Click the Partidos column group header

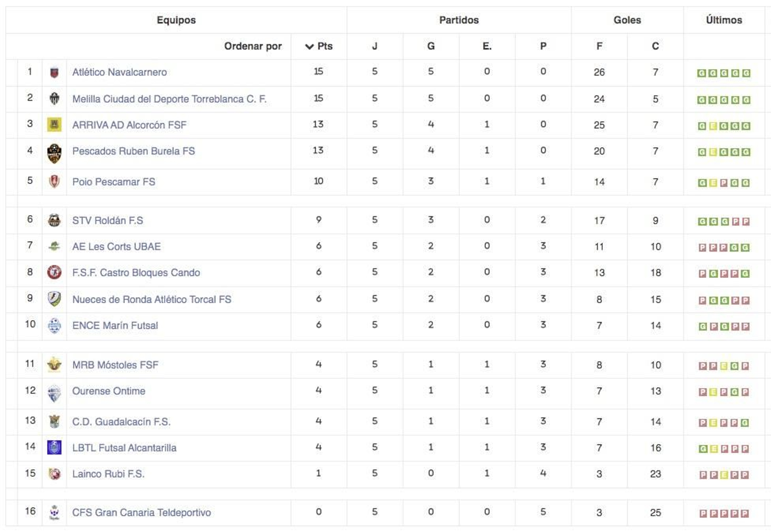click(458, 20)
